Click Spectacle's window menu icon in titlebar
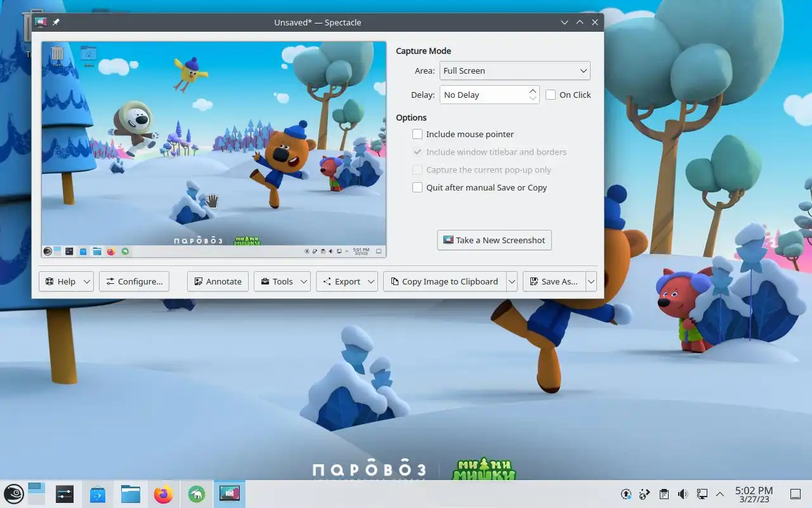 [41, 22]
